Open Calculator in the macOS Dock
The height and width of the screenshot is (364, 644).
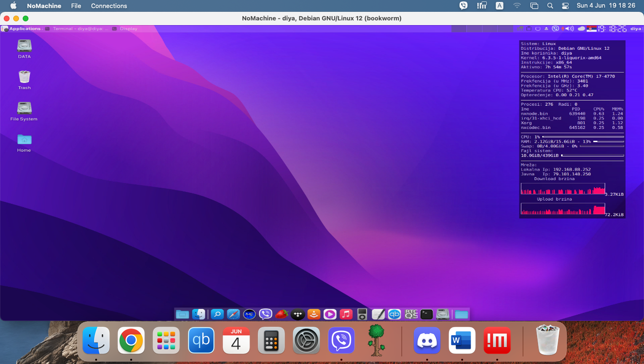[271, 340]
